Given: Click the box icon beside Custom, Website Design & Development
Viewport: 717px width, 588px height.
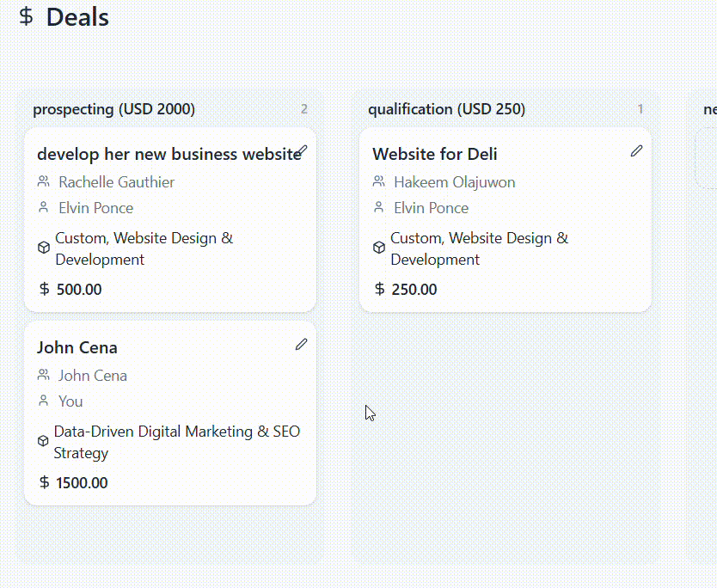Looking at the screenshot, I should 43,247.
